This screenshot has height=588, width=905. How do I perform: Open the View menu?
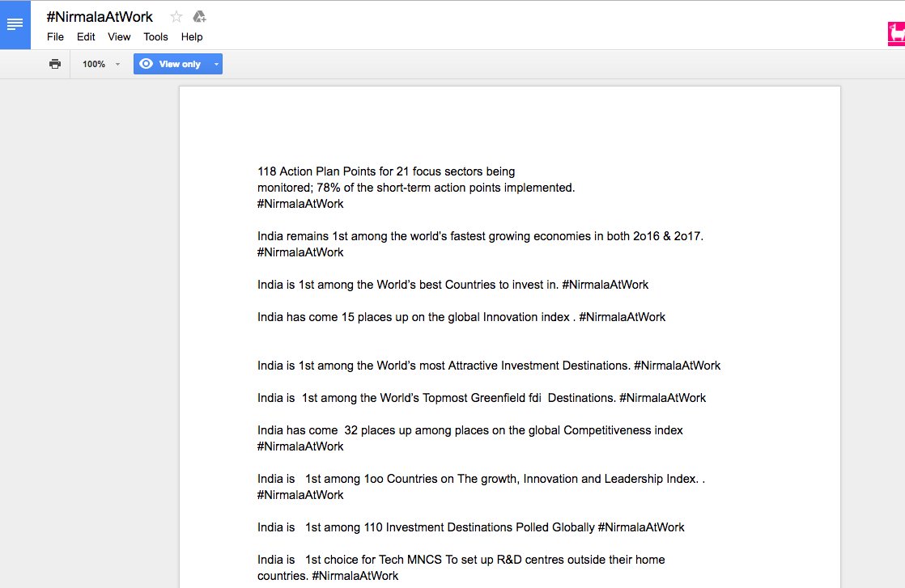click(119, 37)
